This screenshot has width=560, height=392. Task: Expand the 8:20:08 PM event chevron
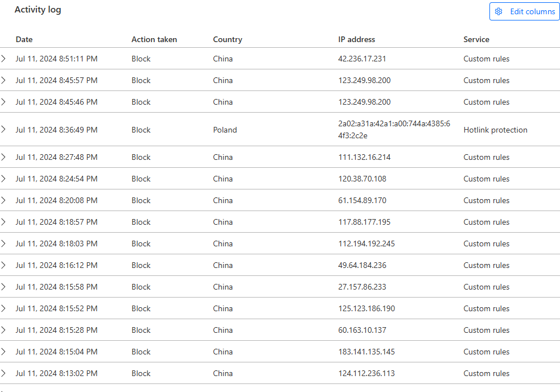[3, 200]
